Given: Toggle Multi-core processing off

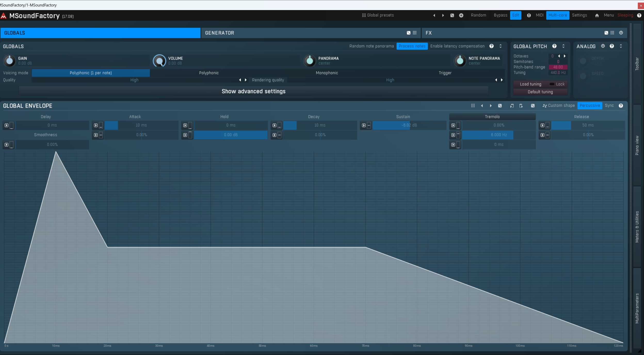Looking at the screenshot, I should [558, 15].
